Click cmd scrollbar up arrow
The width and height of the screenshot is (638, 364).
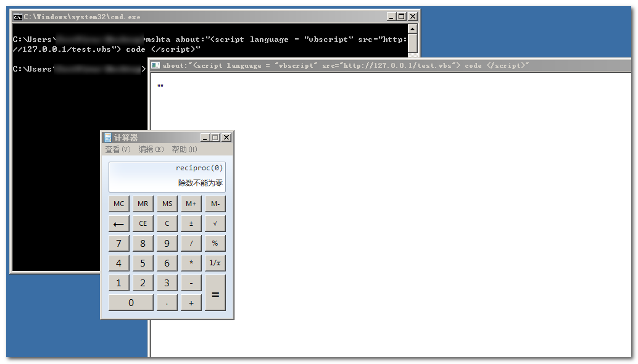pos(413,29)
